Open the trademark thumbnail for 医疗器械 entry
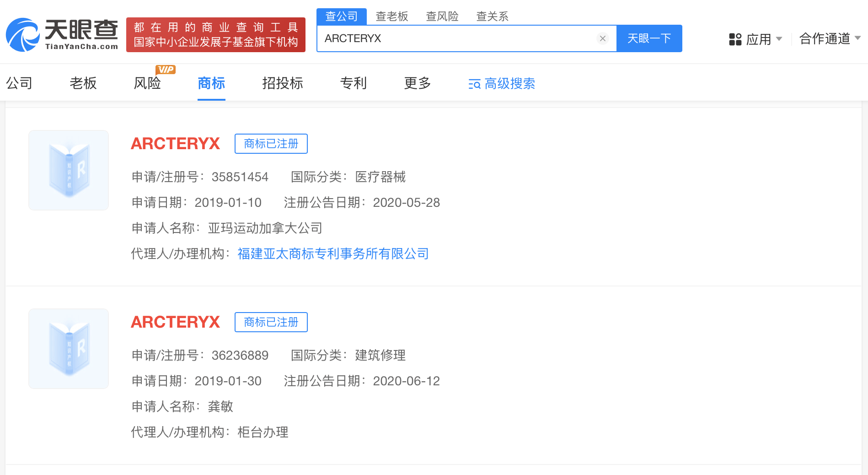This screenshot has width=868, height=475. point(69,170)
